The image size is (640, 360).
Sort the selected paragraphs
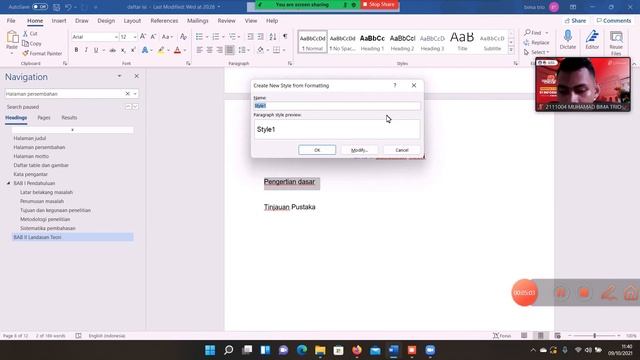[x=273, y=37]
